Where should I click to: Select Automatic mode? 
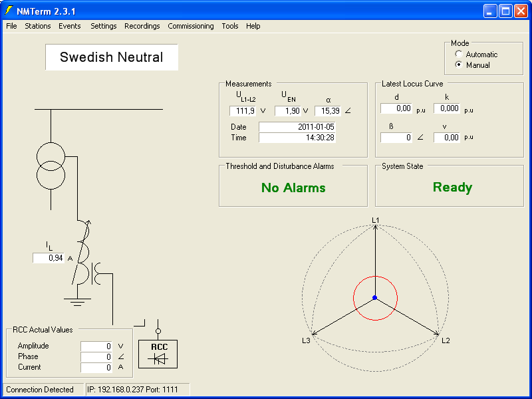click(x=459, y=55)
